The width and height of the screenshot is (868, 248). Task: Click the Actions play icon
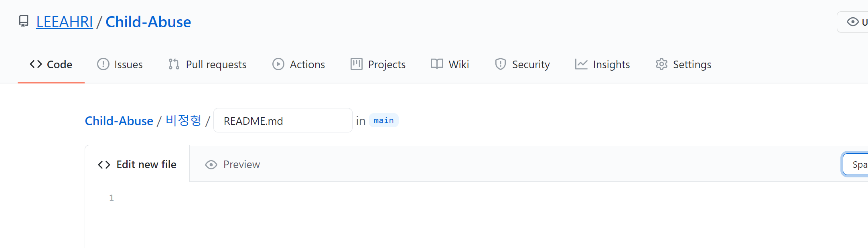(278, 64)
